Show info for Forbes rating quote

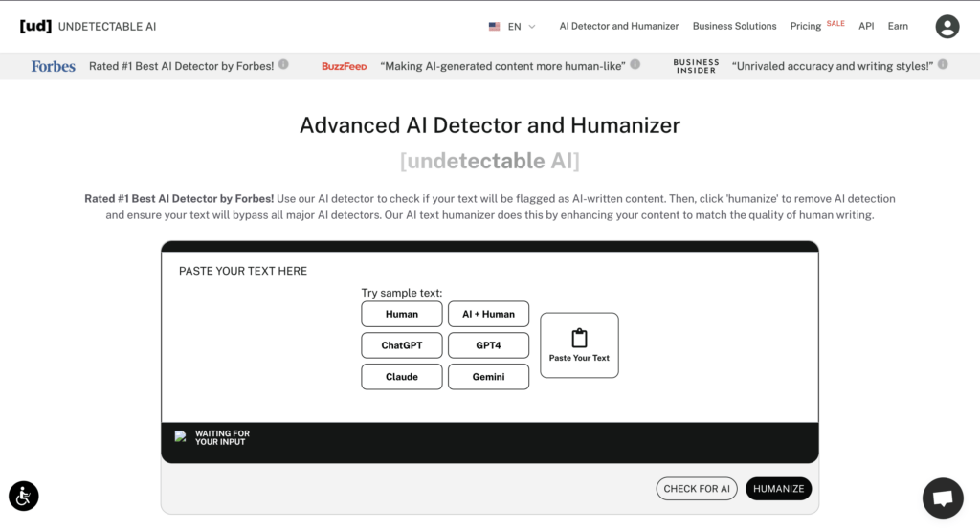tap(283, 64)
